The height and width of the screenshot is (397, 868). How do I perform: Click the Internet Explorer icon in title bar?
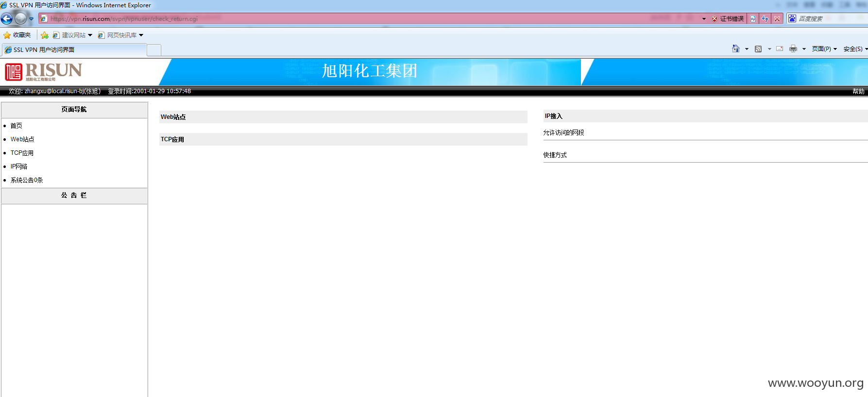tap(4, 5)
